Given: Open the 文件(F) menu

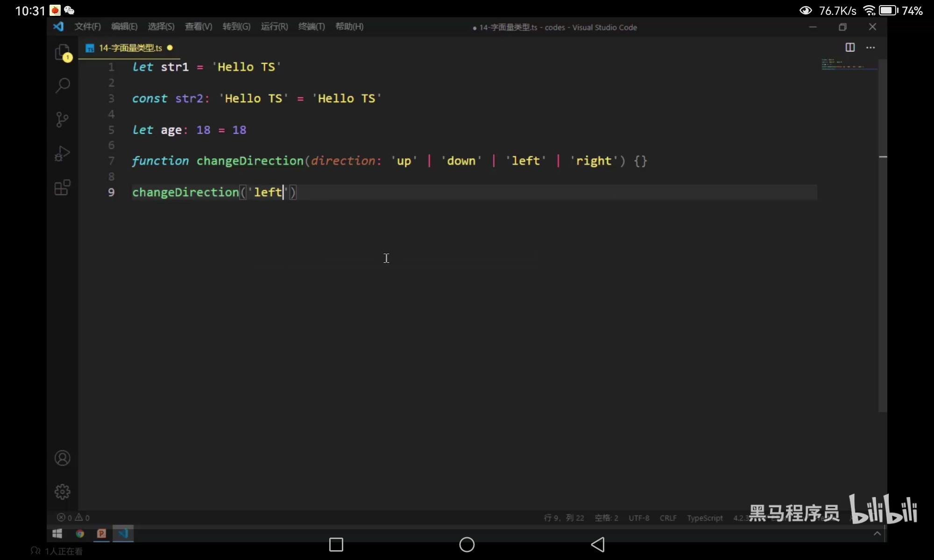Looking at the screenshot, I should [x=87, y=27].
